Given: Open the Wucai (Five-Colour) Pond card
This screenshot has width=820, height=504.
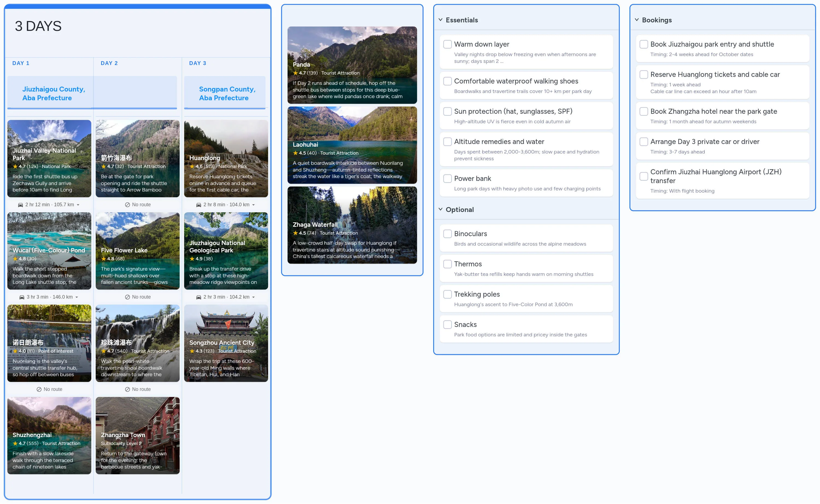Looking at the screenshot, I should pyautogui.click(x=49, y=251).
